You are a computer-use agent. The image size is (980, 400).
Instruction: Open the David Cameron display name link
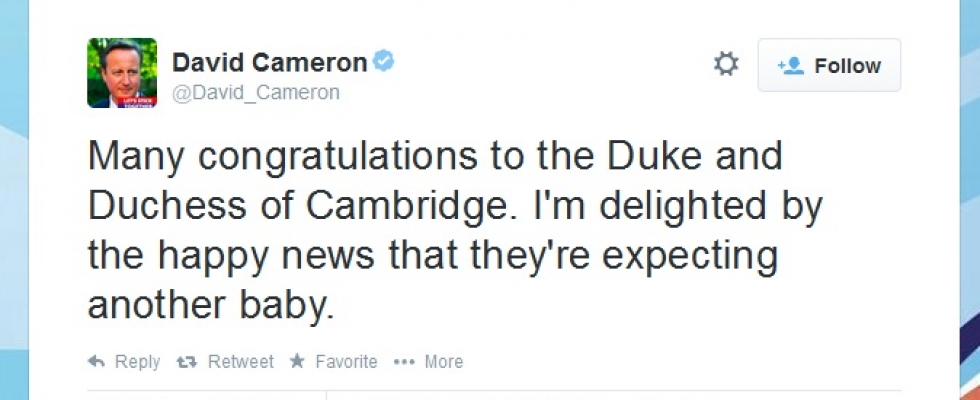[269, 63]
